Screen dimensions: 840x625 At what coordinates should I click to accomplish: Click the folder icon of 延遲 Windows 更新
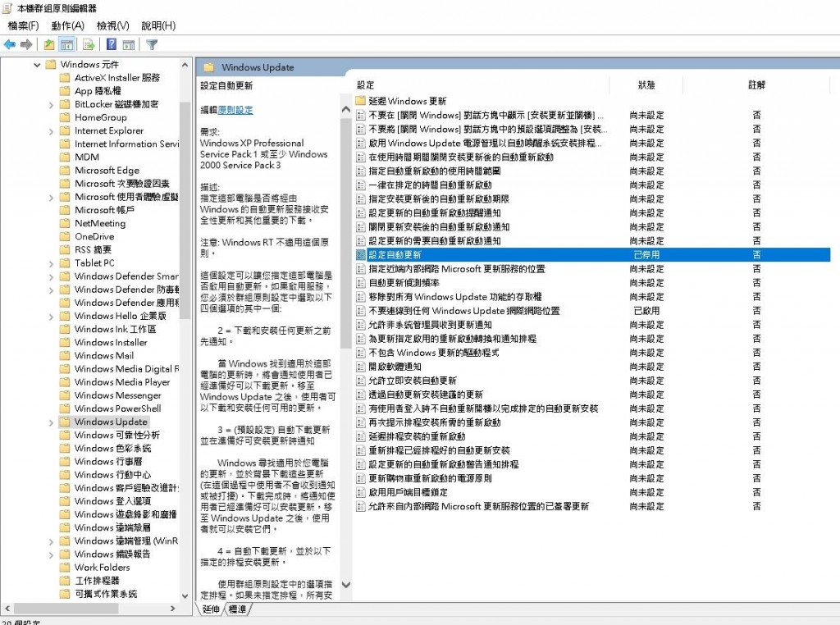coord(361,101)
